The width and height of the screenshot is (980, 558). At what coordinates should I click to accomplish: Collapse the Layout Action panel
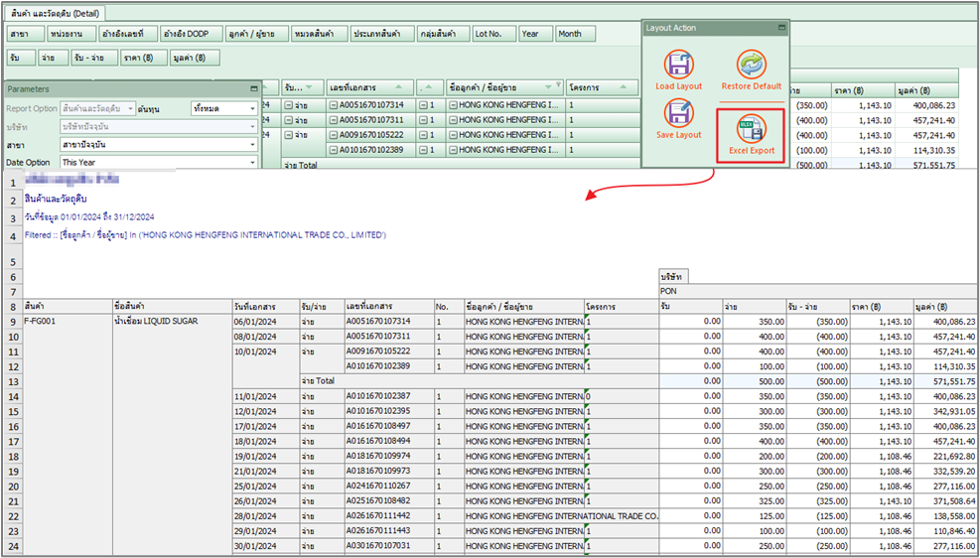(781, 28)
